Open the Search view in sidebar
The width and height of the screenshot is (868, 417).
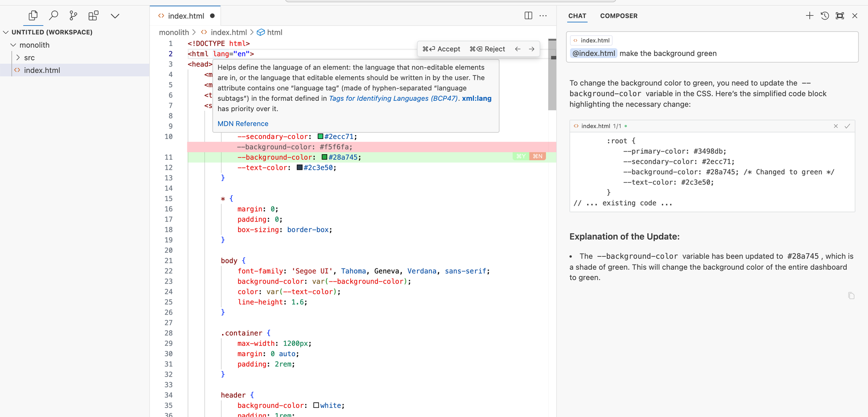click(x=54, y=15)
